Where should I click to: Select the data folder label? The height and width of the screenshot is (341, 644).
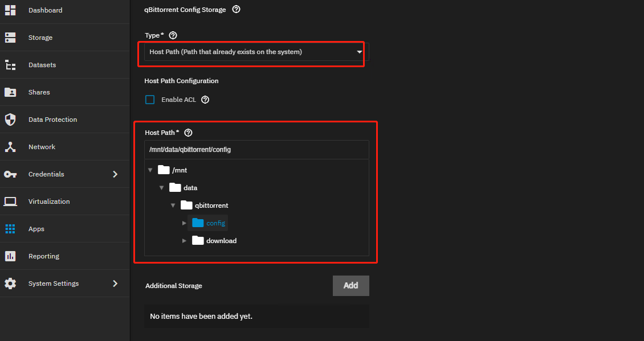(x=190, y=188)
